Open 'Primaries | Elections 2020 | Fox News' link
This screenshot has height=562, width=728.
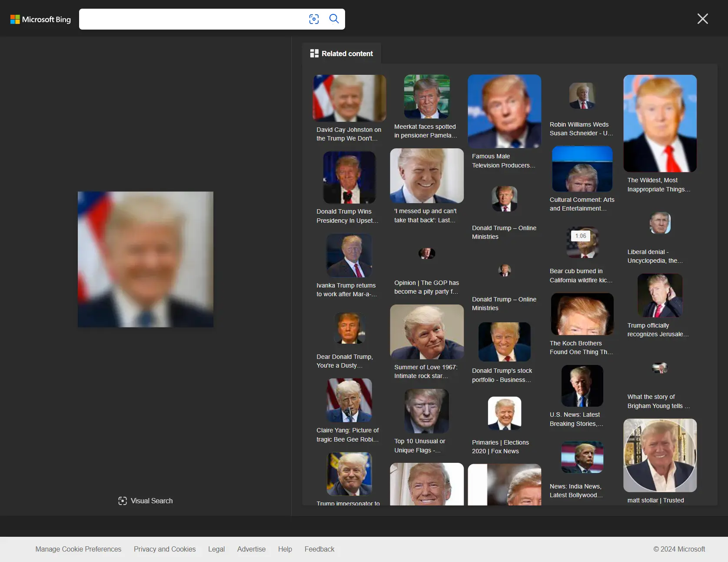(500, 447)
